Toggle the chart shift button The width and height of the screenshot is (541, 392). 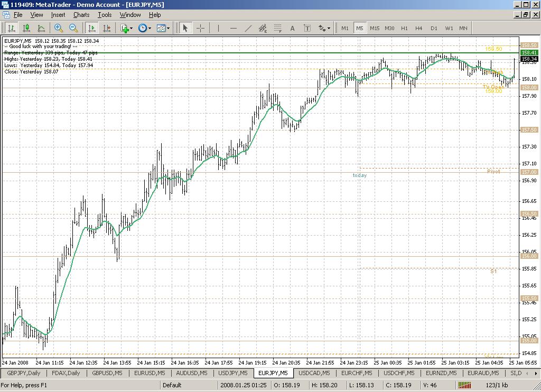click(x=107, y=28)
